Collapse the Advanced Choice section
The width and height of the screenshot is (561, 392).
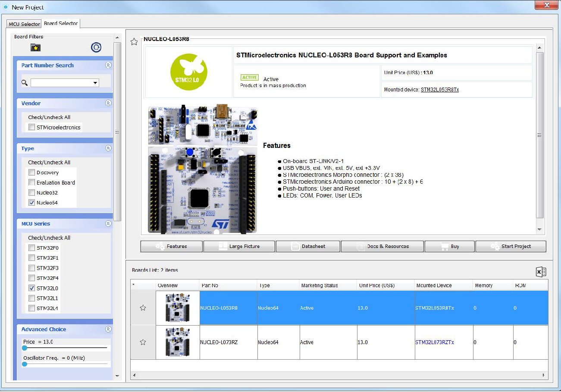(x=108, y=329)
